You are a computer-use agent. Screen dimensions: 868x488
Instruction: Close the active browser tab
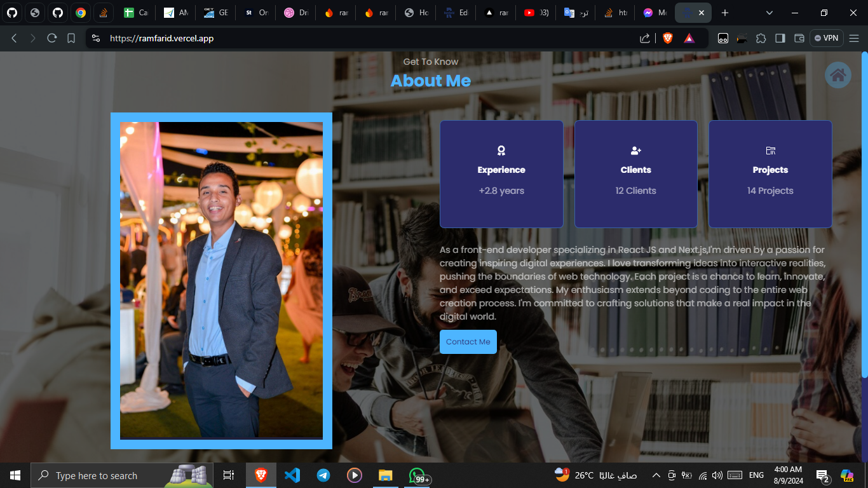(701, 13)
